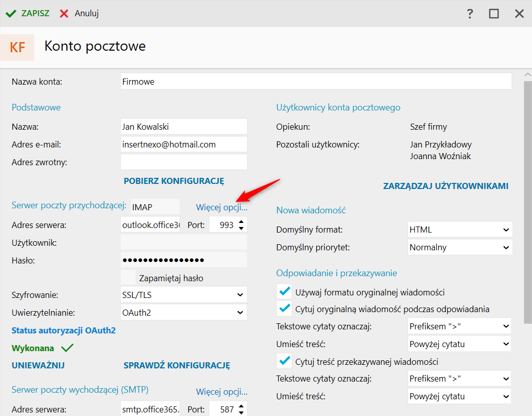The image size is (532, 416).
Task: Click the Nazwa konta input field
Action: pyautogui.click(x=316, y=82)
